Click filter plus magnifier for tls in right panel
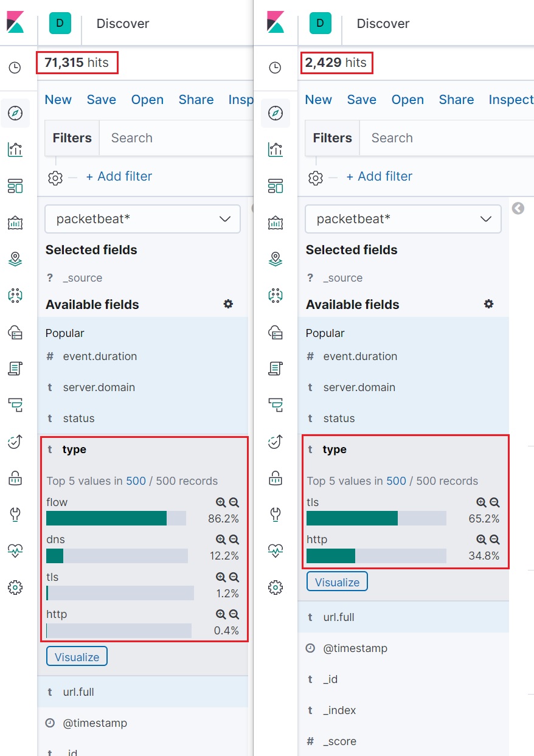Viewport: 534px width, 756px height. [x=481, y=502]
